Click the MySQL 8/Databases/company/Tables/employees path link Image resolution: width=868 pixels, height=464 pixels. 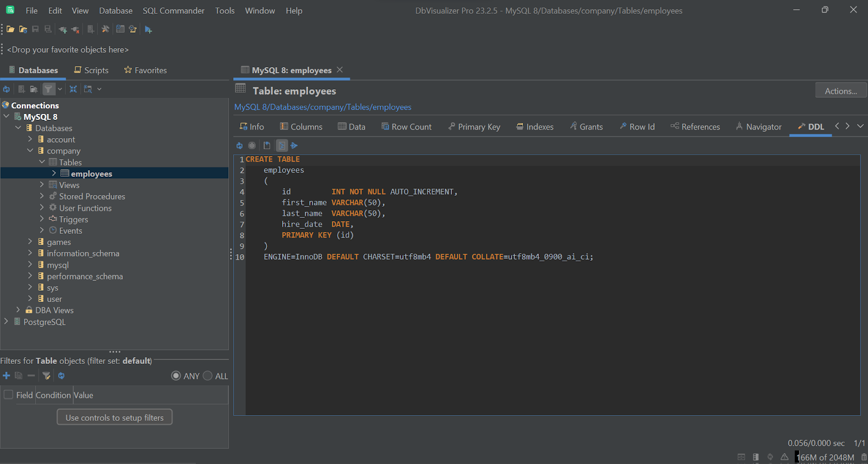click(323, 107)
